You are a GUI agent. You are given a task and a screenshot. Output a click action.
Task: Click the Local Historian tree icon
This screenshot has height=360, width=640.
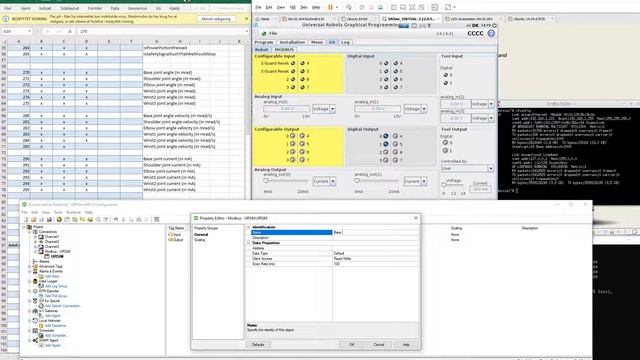point(35,321)
